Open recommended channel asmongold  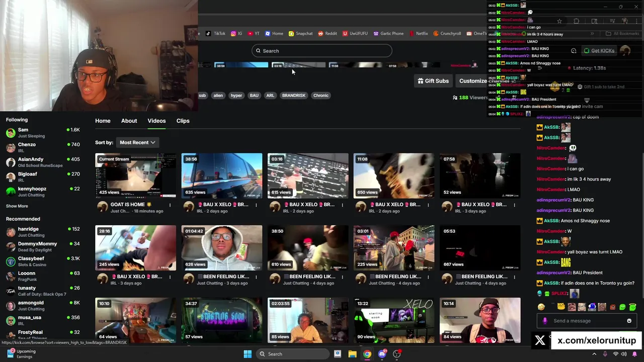[x=43, y=306]
